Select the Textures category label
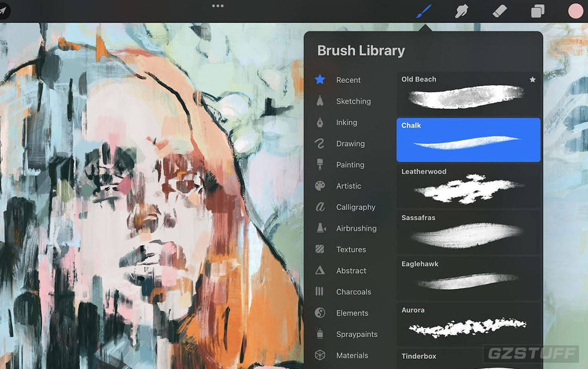This screenshot has width=588, height=369. click(351, 249)
